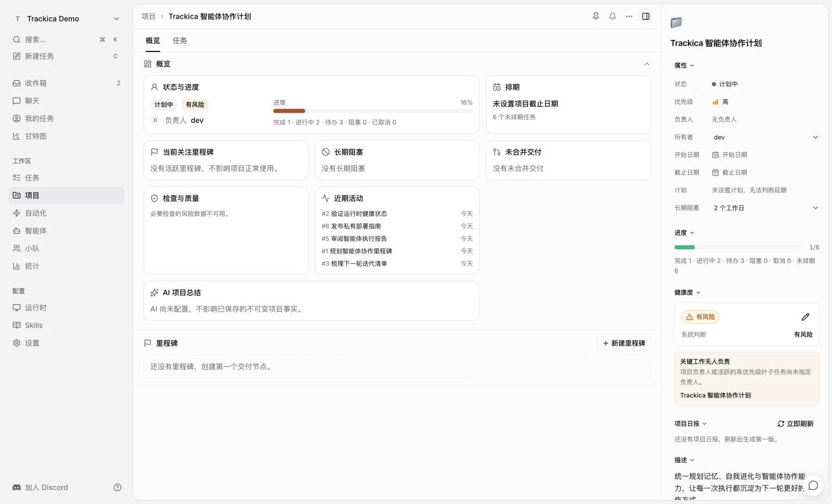
Task: Change the status 计划中 in properties
Action: [x=725, y=84]
